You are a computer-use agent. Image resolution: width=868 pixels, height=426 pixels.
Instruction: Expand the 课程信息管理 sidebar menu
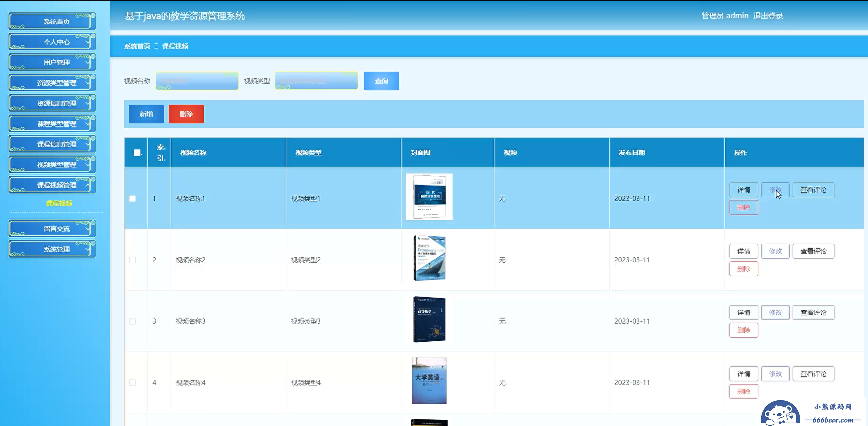click(52, 144)
